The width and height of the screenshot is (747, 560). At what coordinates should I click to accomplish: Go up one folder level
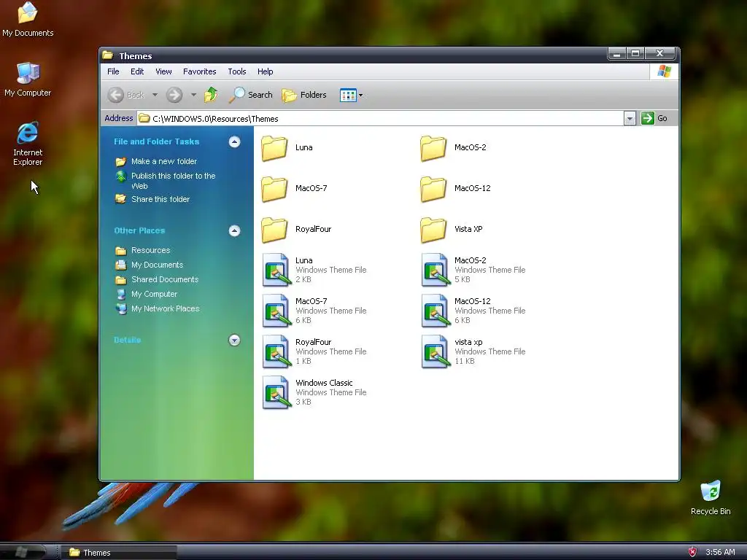(x=211, y=95)
